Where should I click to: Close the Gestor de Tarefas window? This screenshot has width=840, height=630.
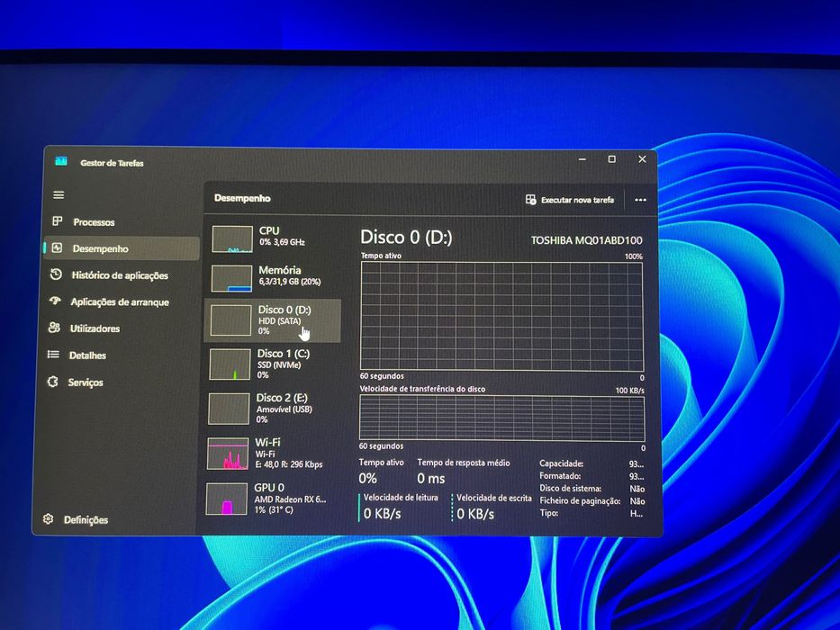(x=642, y=159)
